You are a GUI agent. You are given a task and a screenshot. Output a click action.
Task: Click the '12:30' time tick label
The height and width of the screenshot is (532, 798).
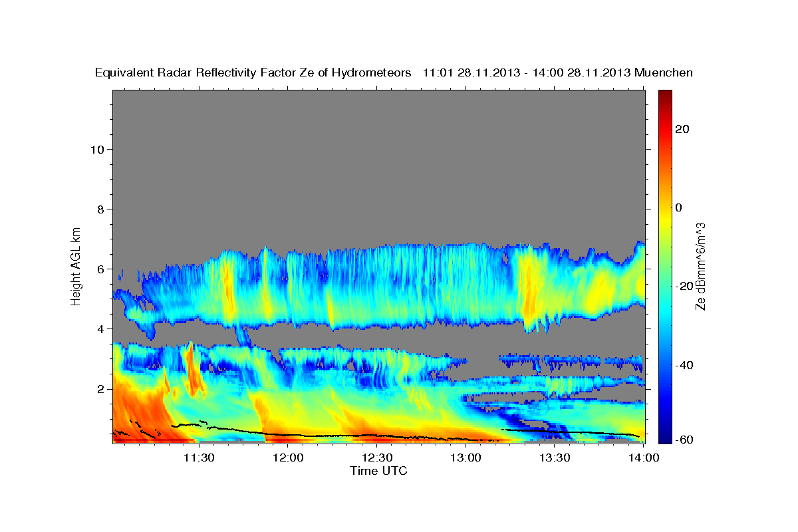376,458
